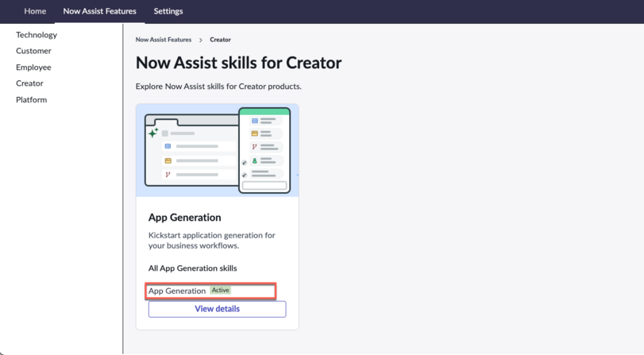Click the View details button
This screenshot has width=644, height=355.
(218, 309)
